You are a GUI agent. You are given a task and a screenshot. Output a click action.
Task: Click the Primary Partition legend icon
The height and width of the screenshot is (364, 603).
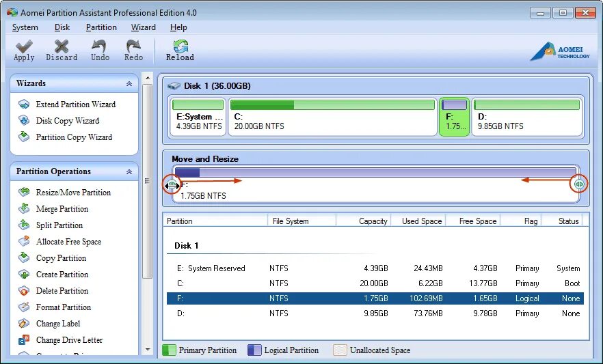point(169,350)
